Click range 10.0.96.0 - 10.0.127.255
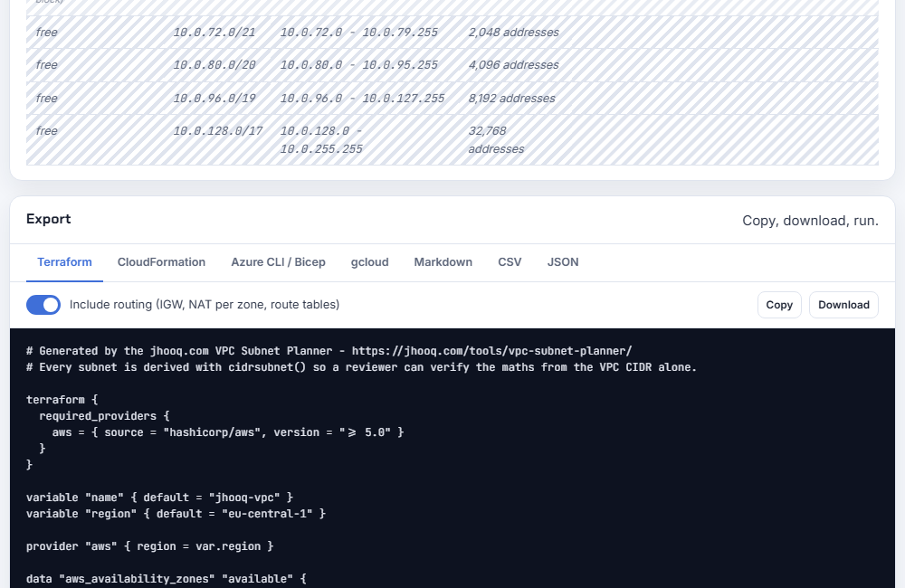The width and height of the screenshot is (905, 588). (x=363, y=98)
